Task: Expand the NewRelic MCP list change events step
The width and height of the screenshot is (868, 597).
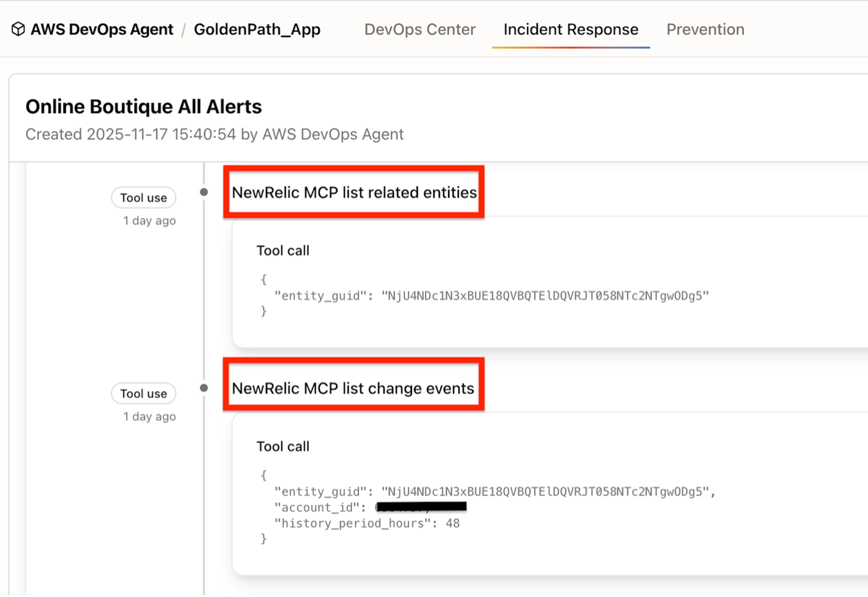Action: [x=354, y=387]
